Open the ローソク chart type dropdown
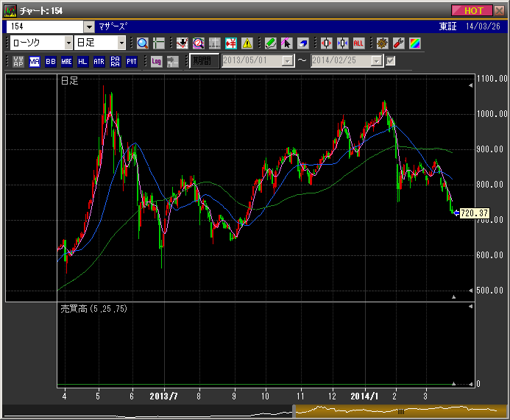510x420 pixels. [x=68, y=43]
